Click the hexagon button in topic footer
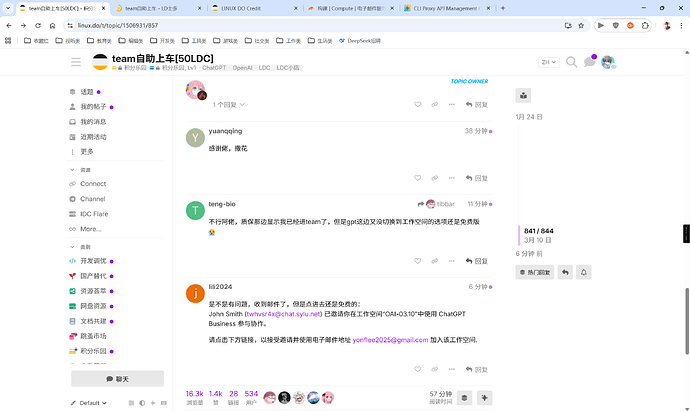This screenshot has width=690, height=411. [464, 398]
